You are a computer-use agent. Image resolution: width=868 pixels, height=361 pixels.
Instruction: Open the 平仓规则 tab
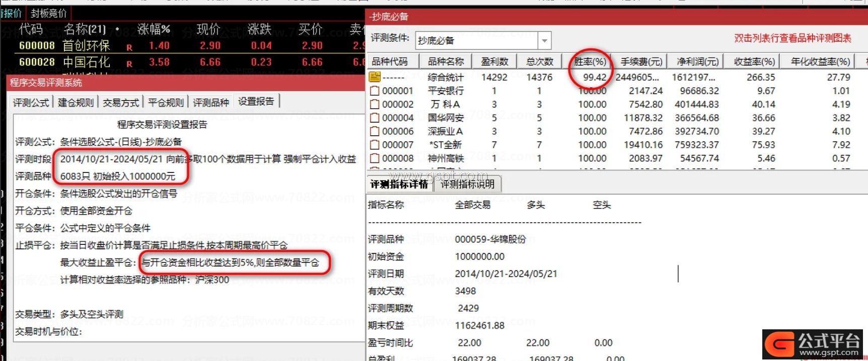(x=166, y=103)
